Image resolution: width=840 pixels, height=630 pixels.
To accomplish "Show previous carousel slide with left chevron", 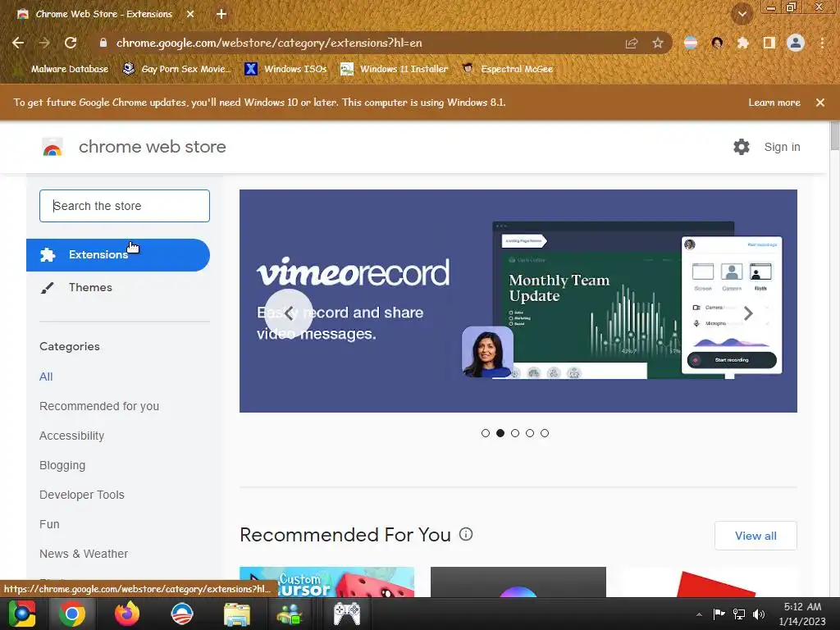I will pyautogui.click(x=289, y=313).
